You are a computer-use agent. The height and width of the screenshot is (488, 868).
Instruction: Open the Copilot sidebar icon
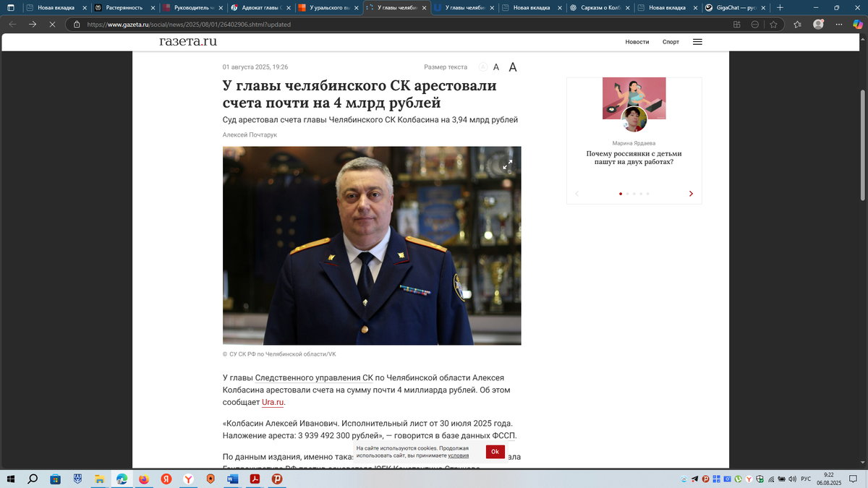coord(859,24)
